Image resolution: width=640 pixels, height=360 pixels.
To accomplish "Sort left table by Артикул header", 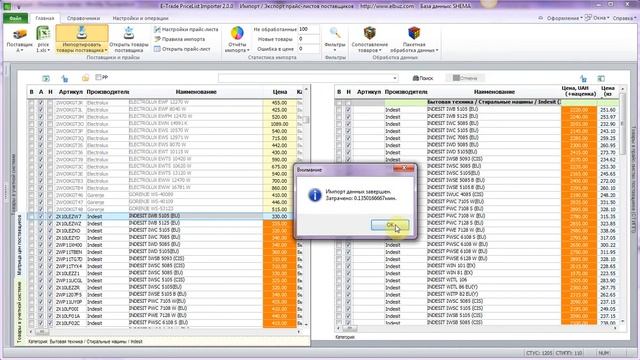I will [x=71, y=92].
